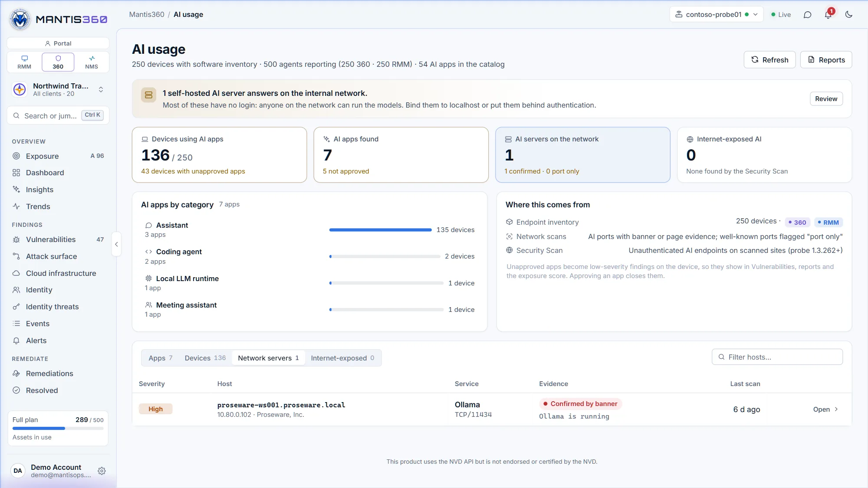Open Attack surface page
The width and height of the screenshot is (868, 488).
coord(58,256)
